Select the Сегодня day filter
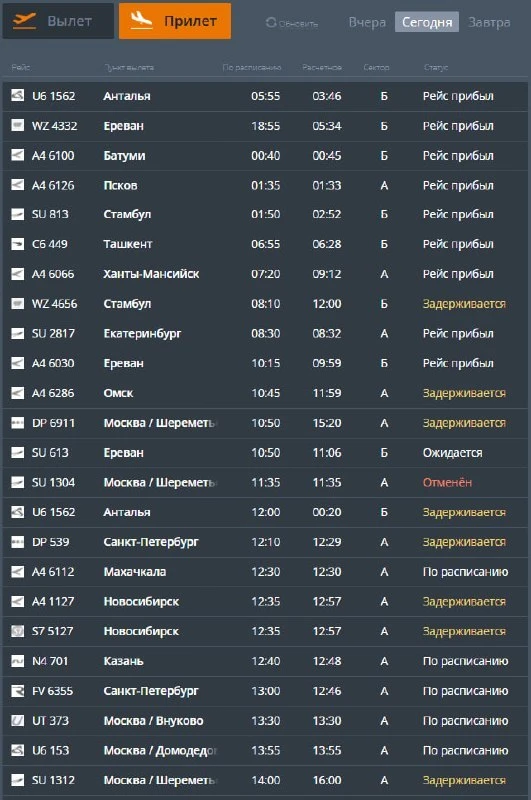 427,22
